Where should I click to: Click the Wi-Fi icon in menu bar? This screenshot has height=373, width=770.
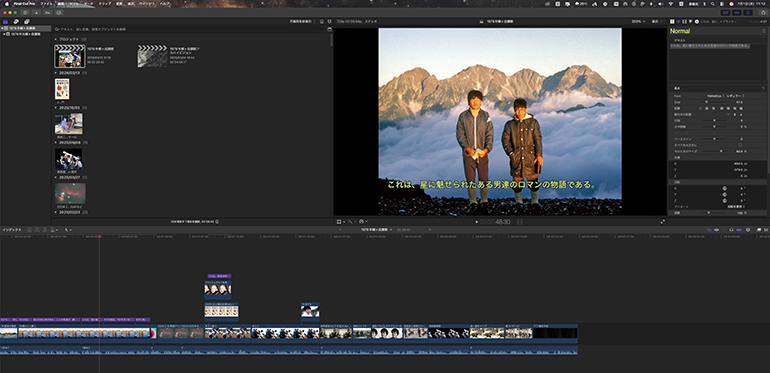[671, 3]
